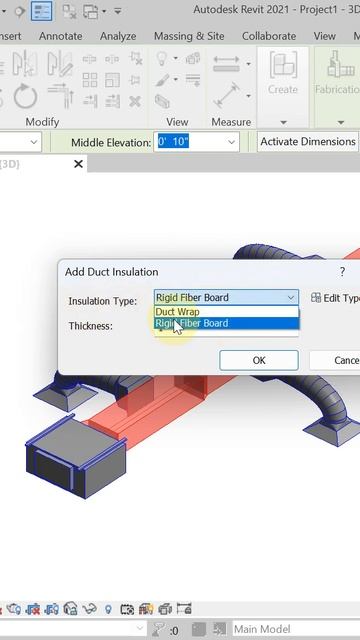This screenshot has height=640, width=360.
Task: Click the Delete (X) tool in Modify panel
Action: 135,101
